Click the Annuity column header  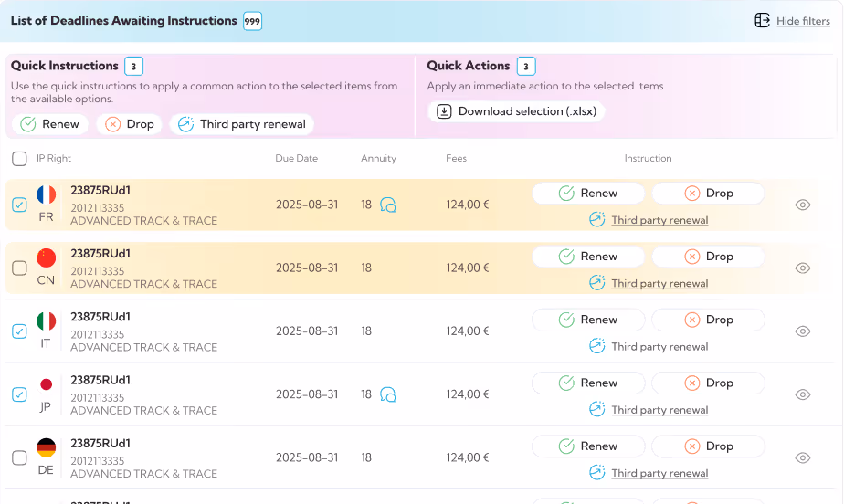click(378, 158)
